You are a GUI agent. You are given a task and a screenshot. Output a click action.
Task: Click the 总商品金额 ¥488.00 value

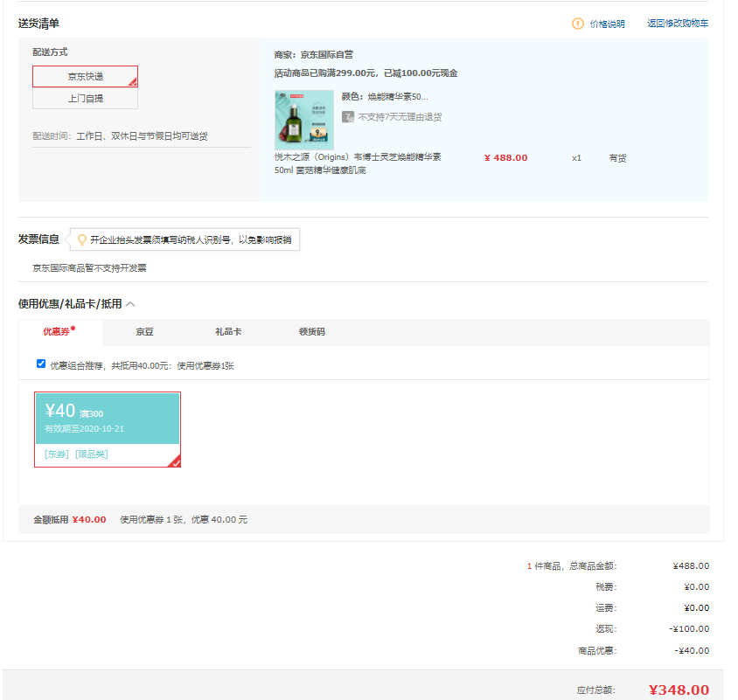(x=691, y=566)
